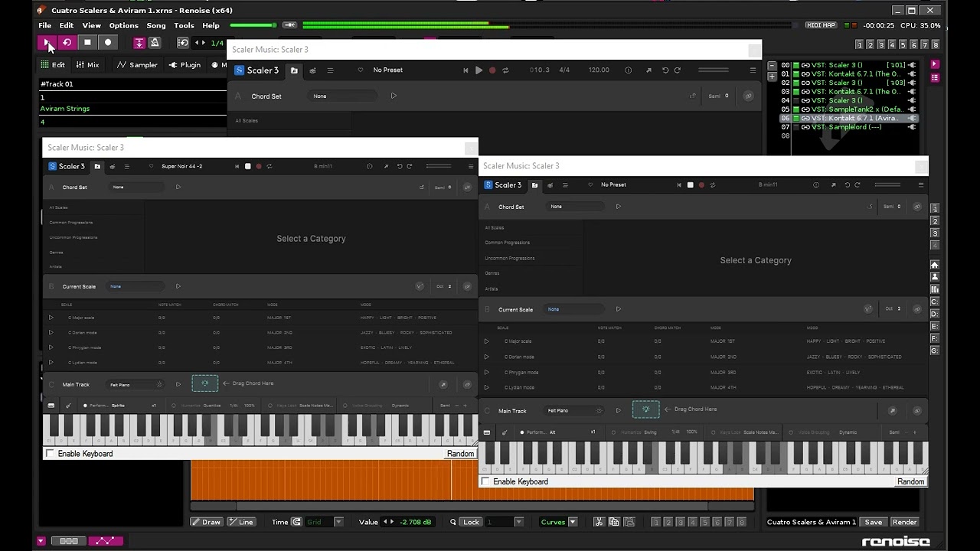Click Scaler 3 logo in left Scaler window
Screen dimensions: 980x551
click(67, 166)
